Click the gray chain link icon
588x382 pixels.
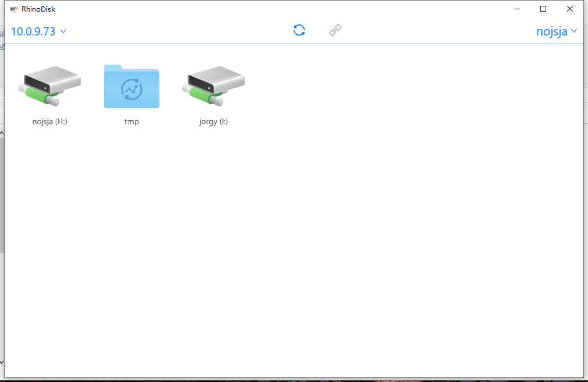click(335, 30)
